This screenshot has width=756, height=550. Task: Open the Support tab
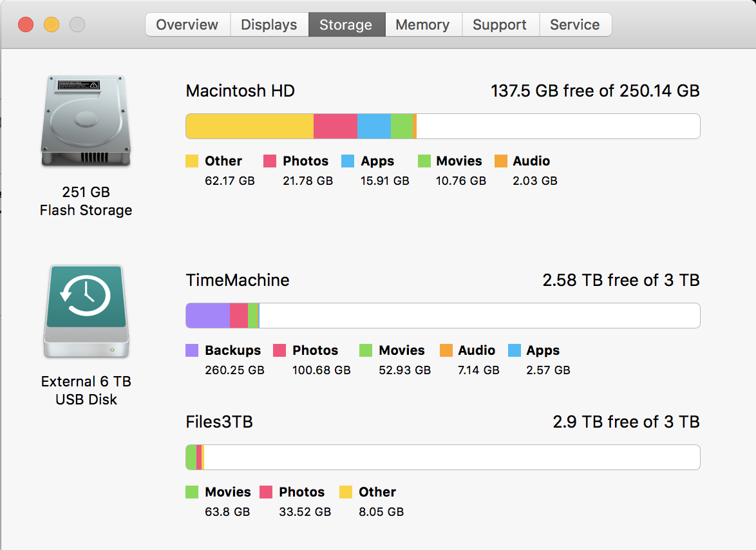(500, 24)
